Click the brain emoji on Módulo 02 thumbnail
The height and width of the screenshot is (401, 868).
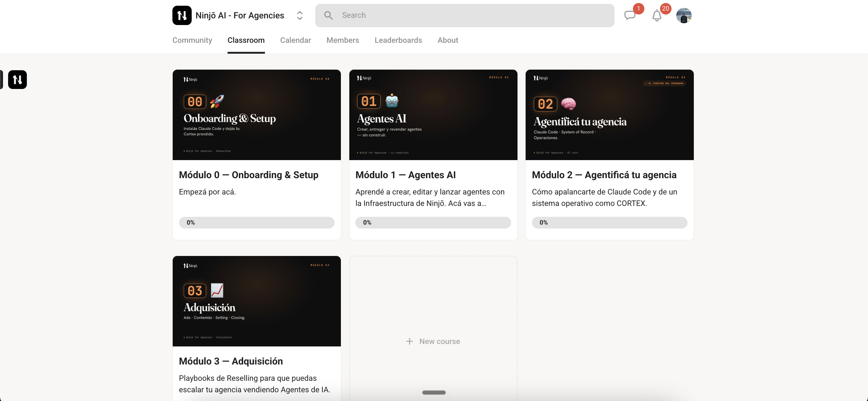coord(568,104)
